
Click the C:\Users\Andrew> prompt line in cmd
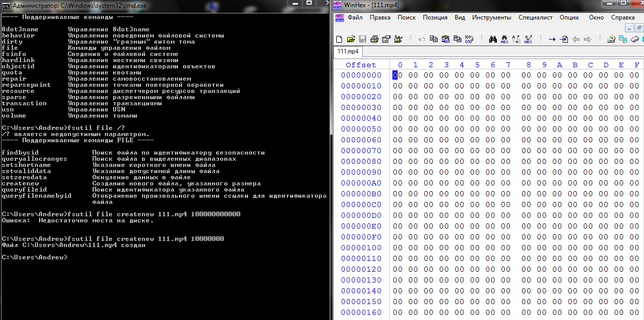pyautogui.click(x=34, y=257)
